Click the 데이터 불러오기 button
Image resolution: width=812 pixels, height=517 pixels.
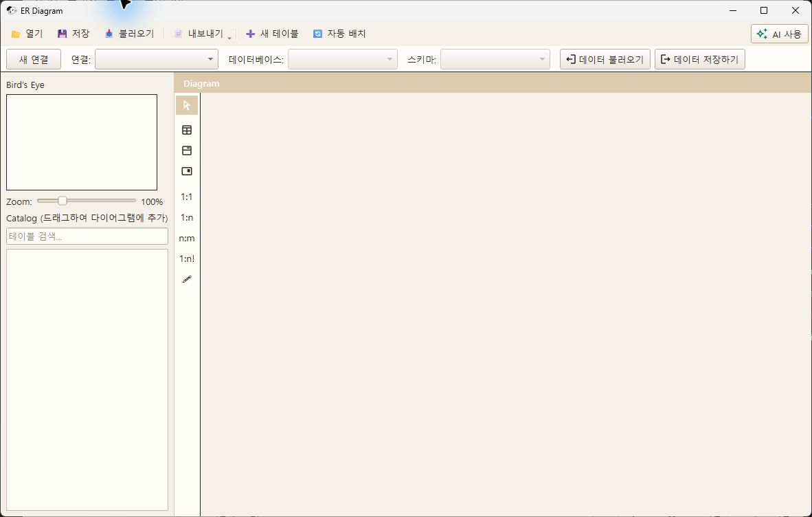coord(605,60)
